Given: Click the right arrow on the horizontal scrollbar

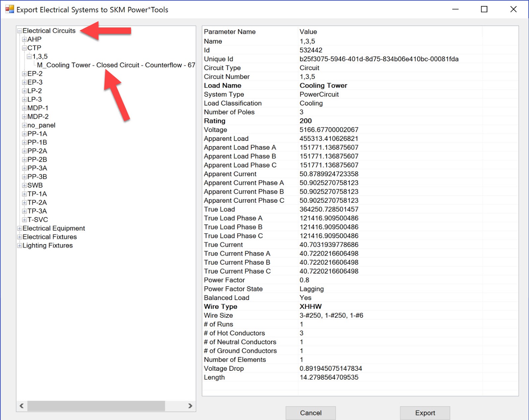Looking at the screenshot, I should click(x=190, y=406).
